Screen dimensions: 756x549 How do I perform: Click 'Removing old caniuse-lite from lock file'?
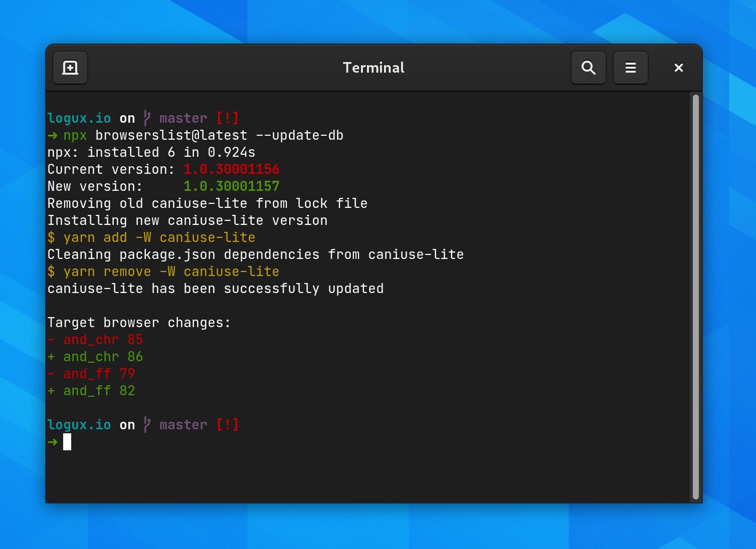(208, 203)
